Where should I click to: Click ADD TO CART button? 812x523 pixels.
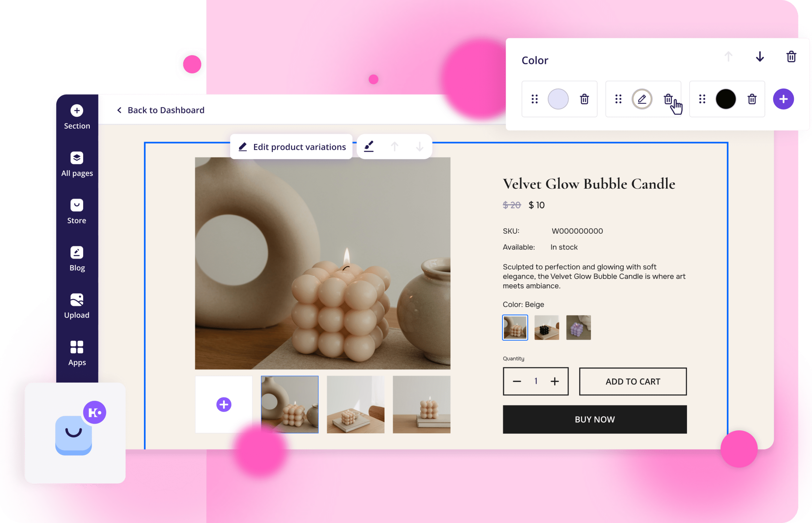633,381
